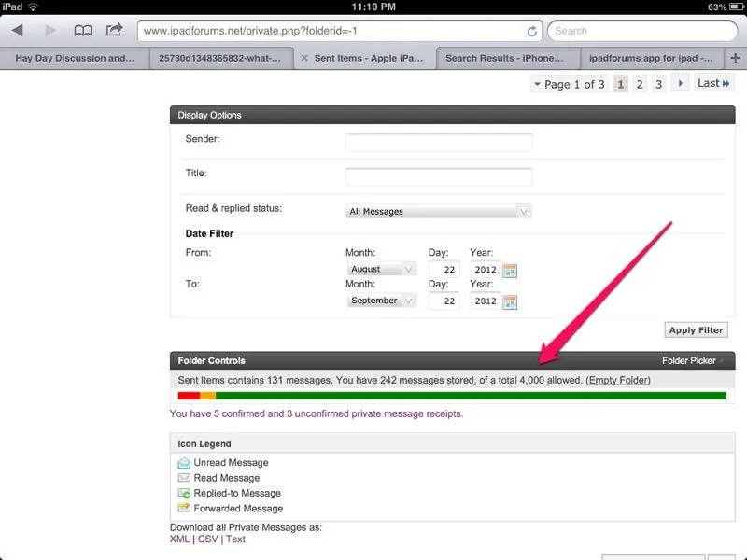This screenshot has width=747, height=560.
Task: Click the Empty Folder link
Action: click(x=617, y=381)
